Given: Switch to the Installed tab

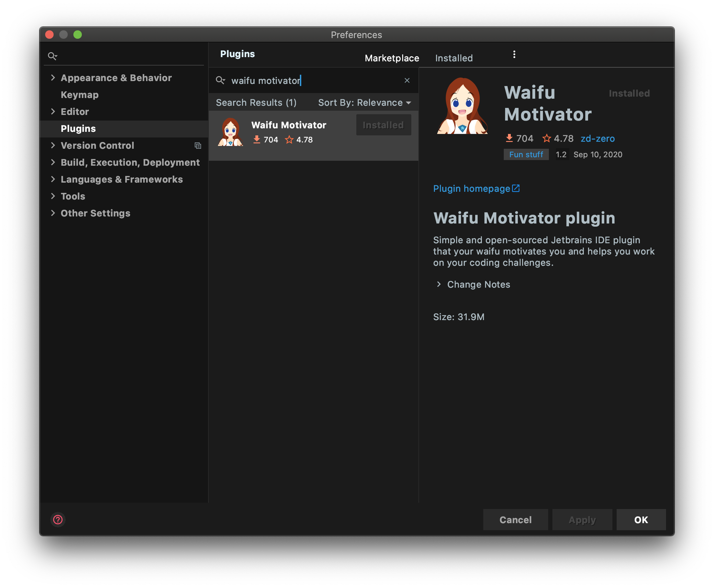Looking at the screenshot, I should click(454, 58).
